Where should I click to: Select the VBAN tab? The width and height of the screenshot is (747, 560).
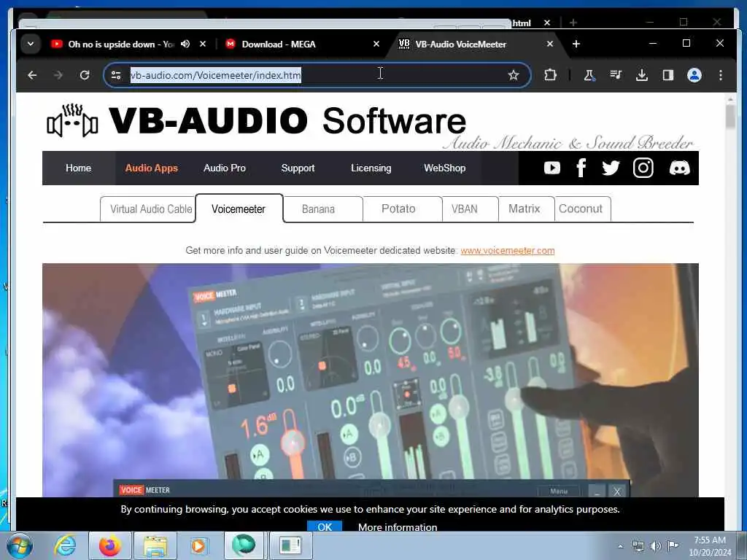coord(471,209)
